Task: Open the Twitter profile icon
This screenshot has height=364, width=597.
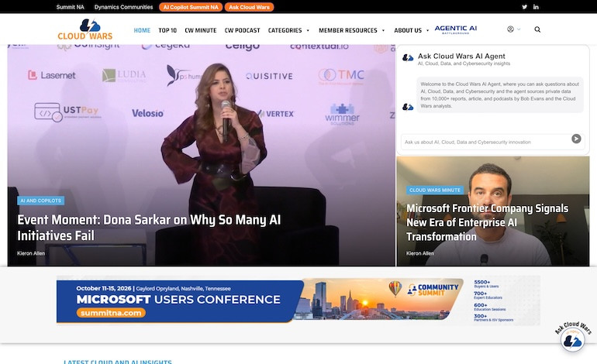Action: (524, 7)
